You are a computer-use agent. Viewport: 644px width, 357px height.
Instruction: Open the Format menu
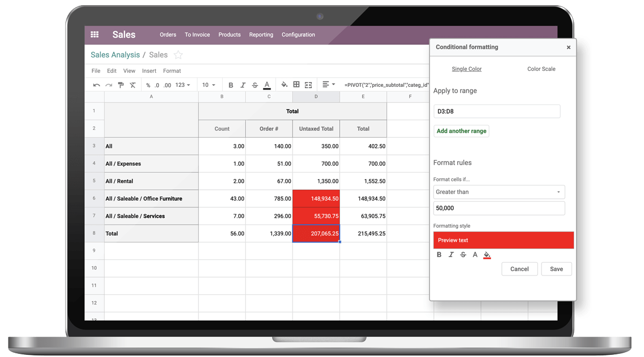point(172,70)
